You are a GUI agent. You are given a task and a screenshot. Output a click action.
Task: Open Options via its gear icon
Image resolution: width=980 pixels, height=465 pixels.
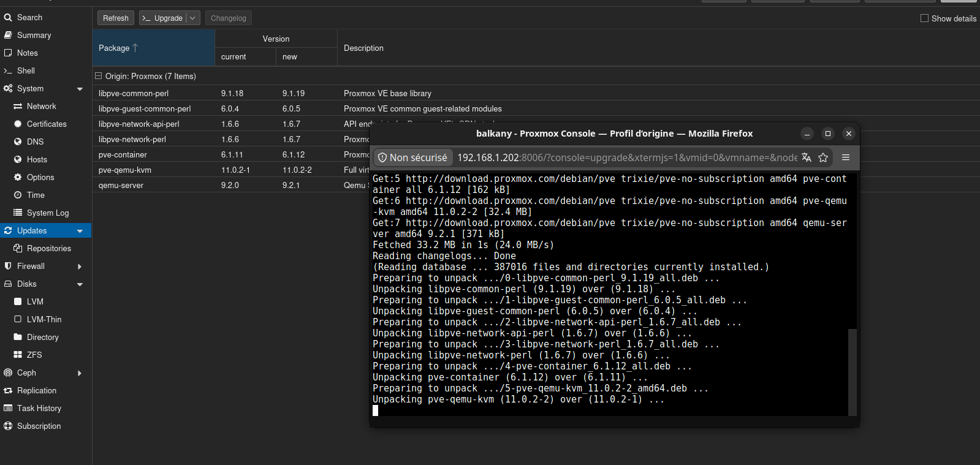pyautogui.click(x=18, y=178)
